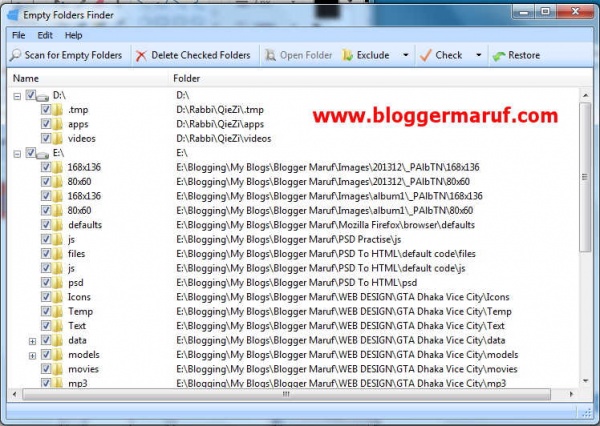Select the mp3 folder row name
The width and height of the screenshot is (600, 426).
(78, 383)
